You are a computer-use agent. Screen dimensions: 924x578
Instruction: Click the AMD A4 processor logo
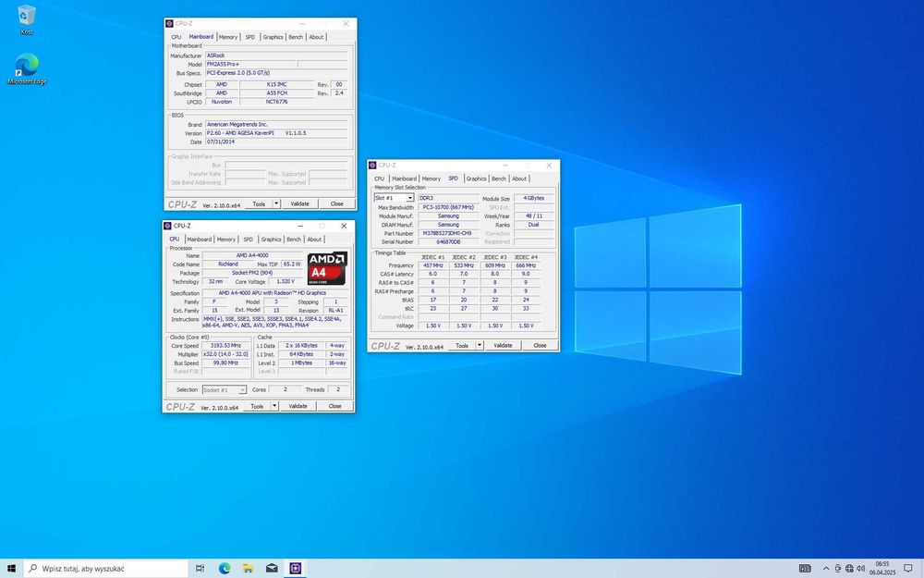[327, 268]
